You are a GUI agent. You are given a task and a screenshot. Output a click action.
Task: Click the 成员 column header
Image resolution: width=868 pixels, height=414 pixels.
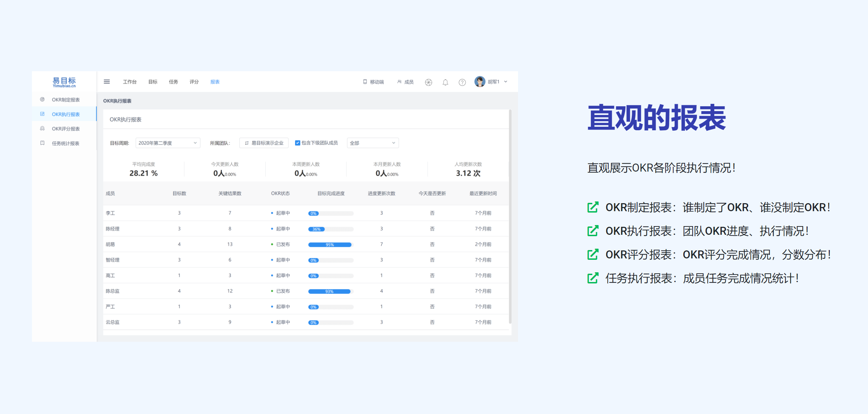(x=110, y=193)
